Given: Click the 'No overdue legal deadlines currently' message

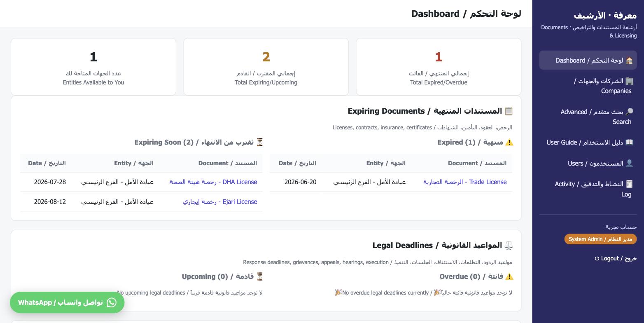Looking at the screenshot, I should pos(424,293).
